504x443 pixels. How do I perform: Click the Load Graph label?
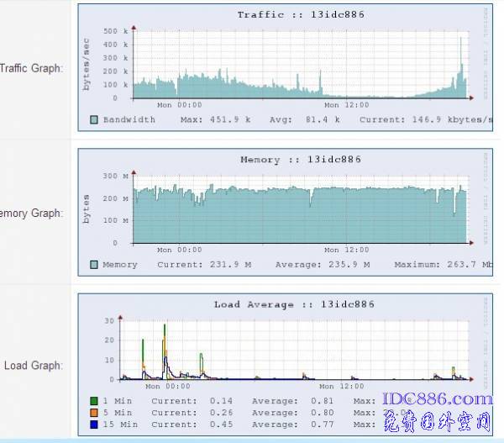34,366
